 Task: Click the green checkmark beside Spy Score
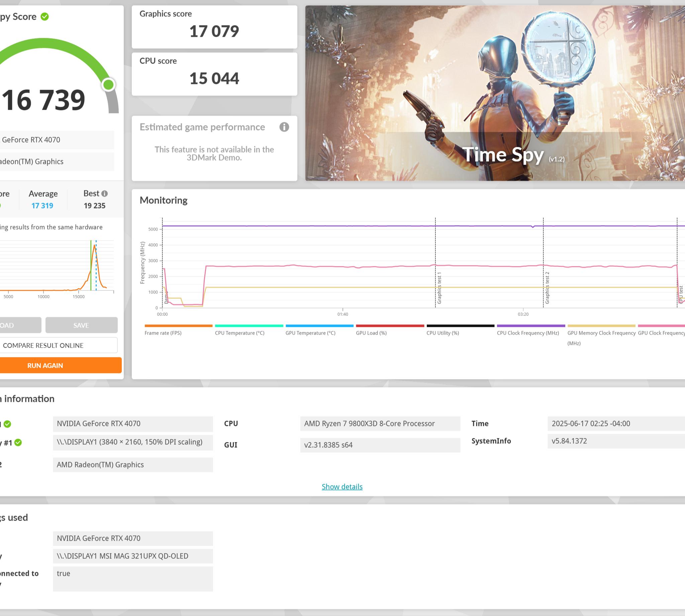click(44, 16)
